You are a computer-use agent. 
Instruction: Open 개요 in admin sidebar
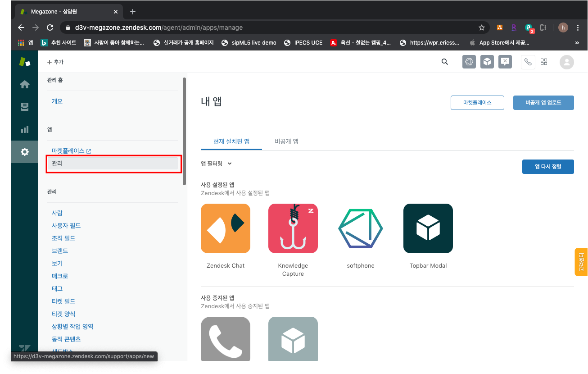point(57,101)
